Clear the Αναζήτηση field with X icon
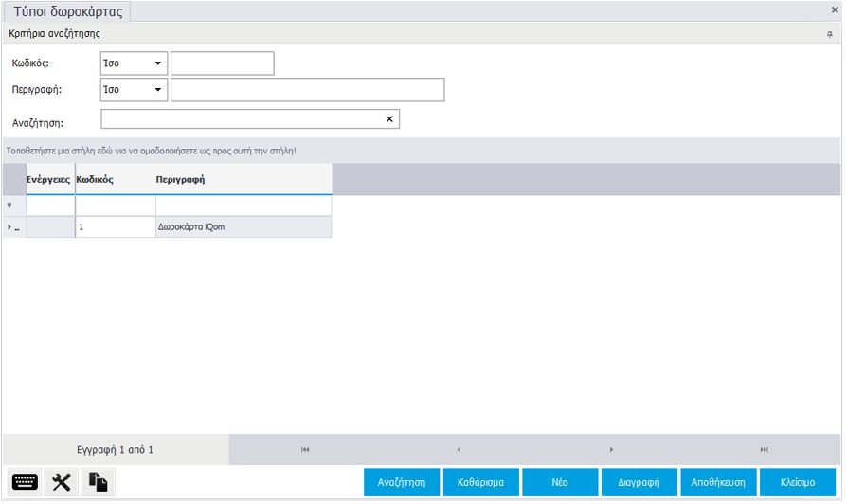Image resolution: width=846 pixels, height=504 pixels. point(389,119)
